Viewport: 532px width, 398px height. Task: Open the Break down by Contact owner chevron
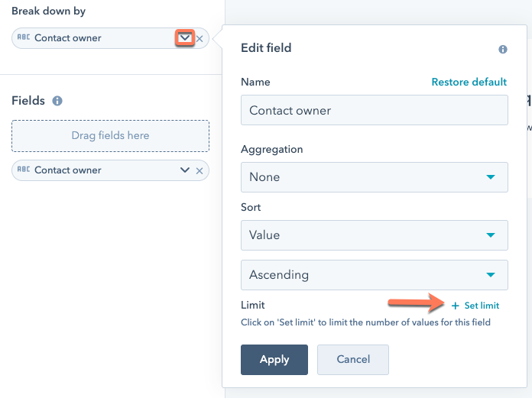185,37
